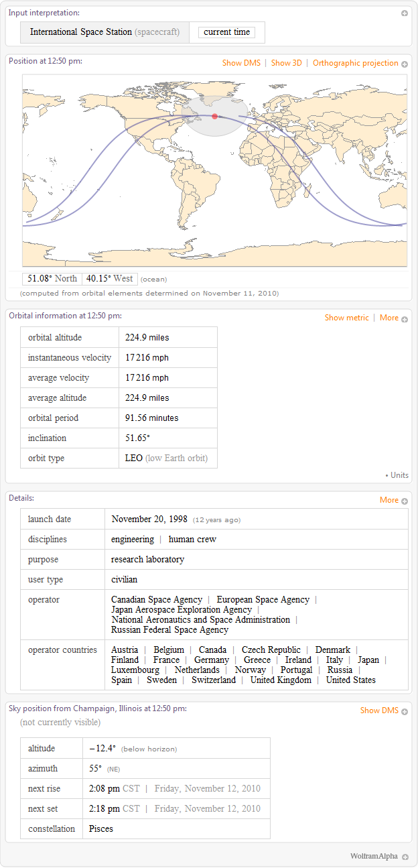Click the plus icon in Details pod
The image size is (418, 868).
tap(405, 501)
